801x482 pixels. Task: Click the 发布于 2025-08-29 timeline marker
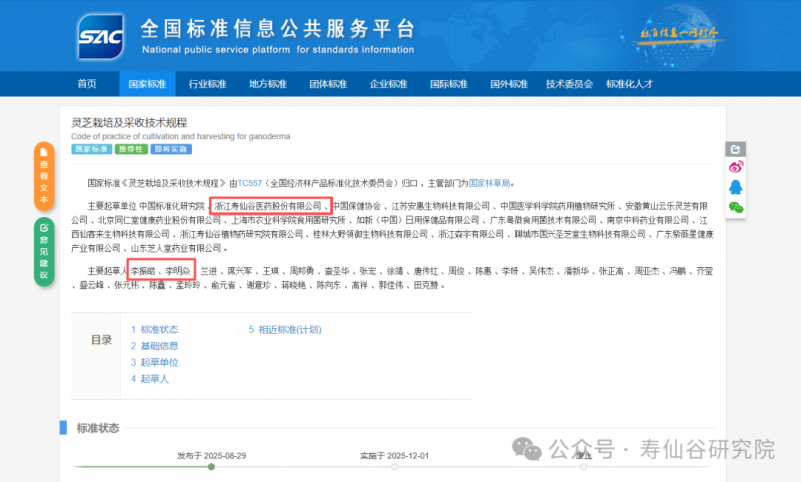pyautogui.click(x=211, y=467)
